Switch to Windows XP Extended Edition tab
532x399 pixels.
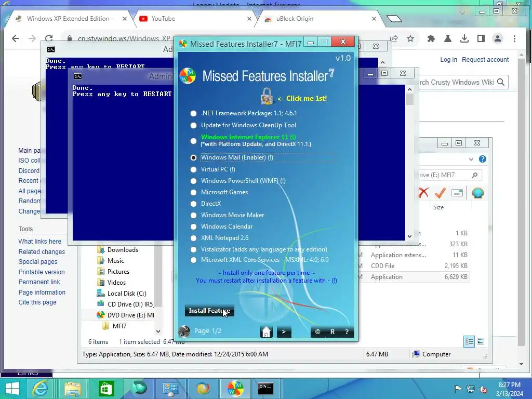click(71, 19)
